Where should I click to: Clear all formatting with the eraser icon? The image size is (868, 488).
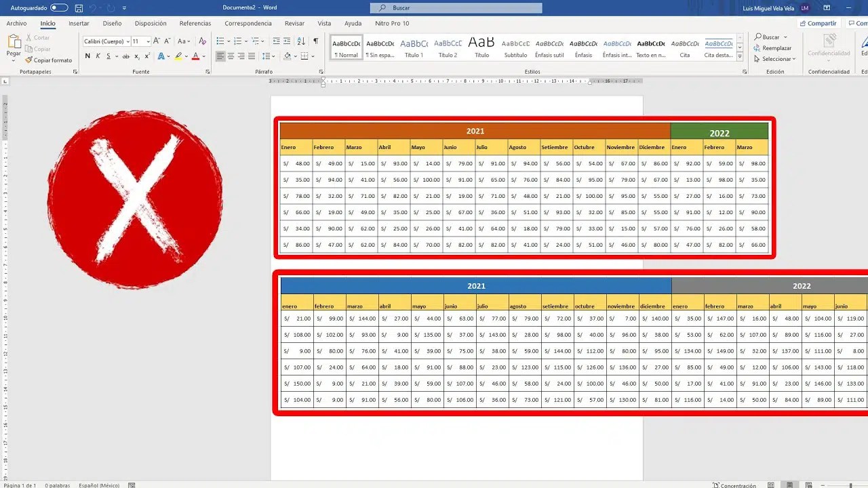[202, 41]
